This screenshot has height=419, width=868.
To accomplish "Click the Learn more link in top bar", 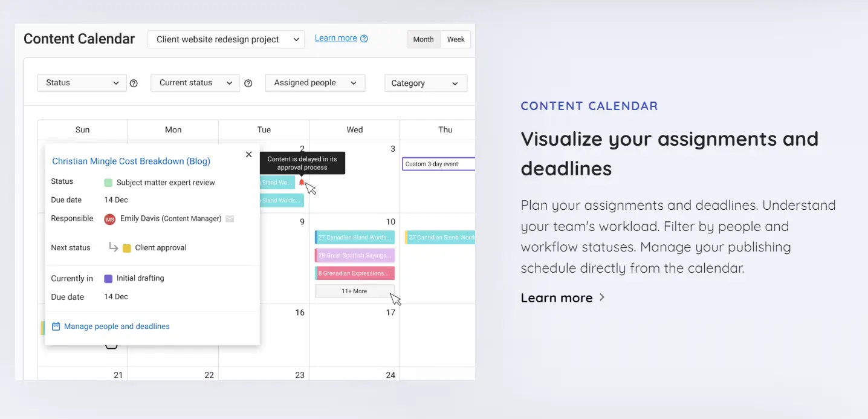I will click(334, 37).
